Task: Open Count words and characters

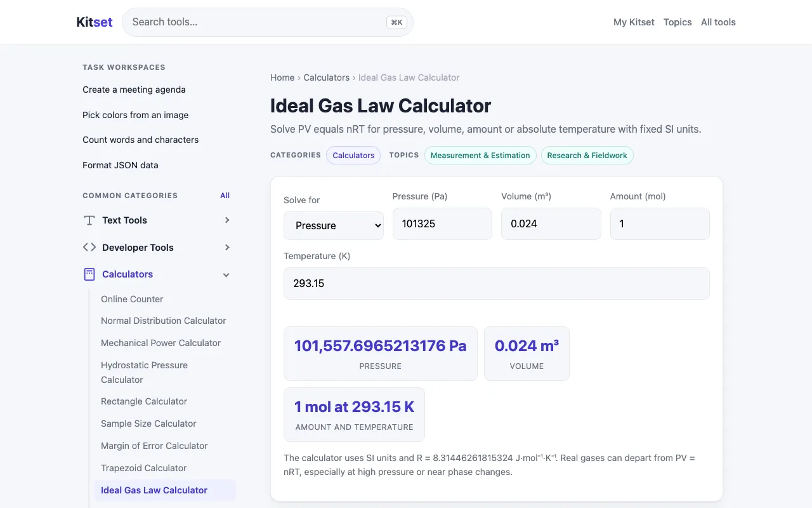Action: (x=140, y=140)
